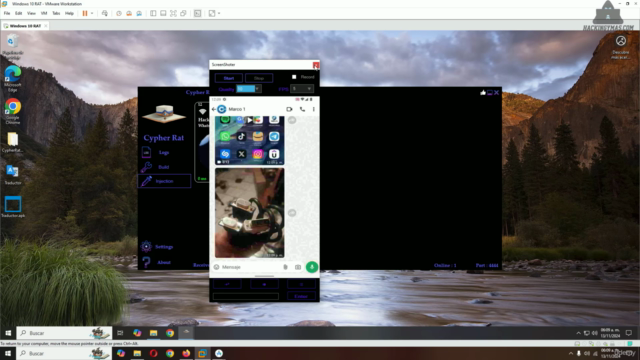Open the VMware snapshot manager icon
640x360 pixels.
coord(139,13)
